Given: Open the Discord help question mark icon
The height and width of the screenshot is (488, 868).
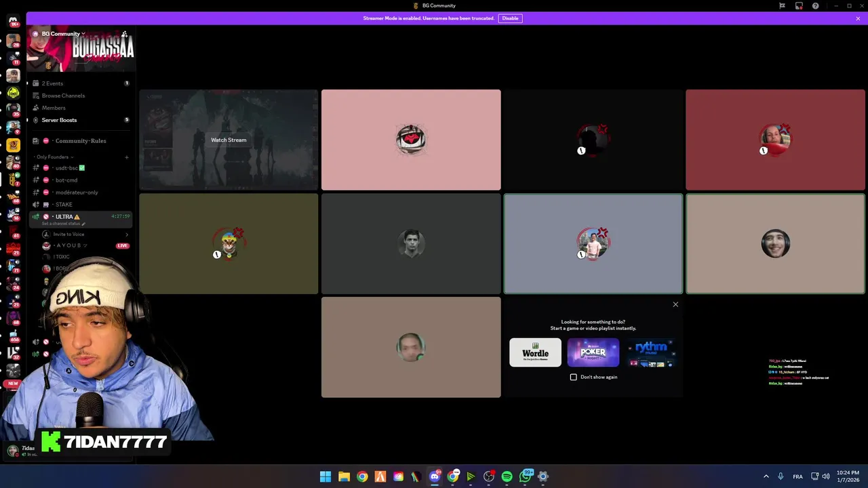Looking at the screenshot, I should [x=815, y=5].
